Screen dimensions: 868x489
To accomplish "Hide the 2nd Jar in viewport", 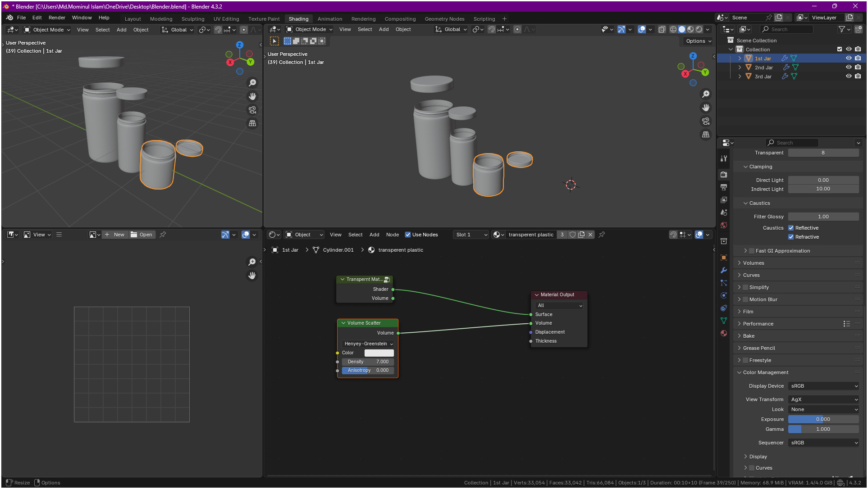I will point(849,67).
